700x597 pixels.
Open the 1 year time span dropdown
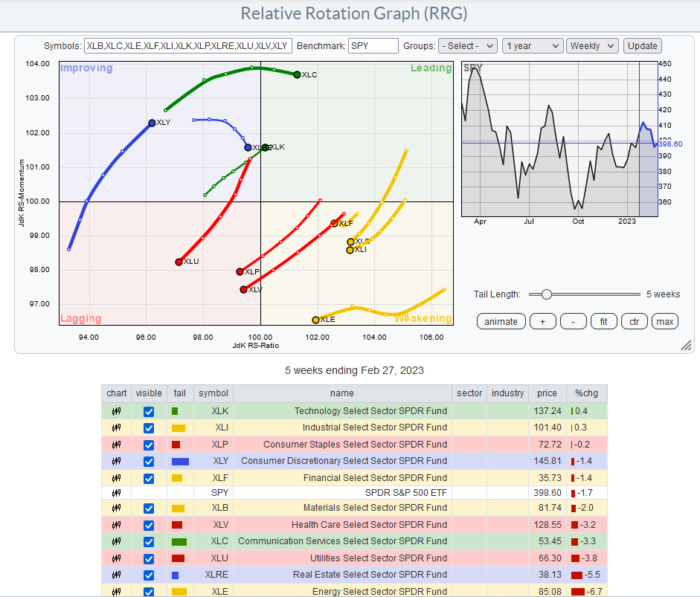532,46
